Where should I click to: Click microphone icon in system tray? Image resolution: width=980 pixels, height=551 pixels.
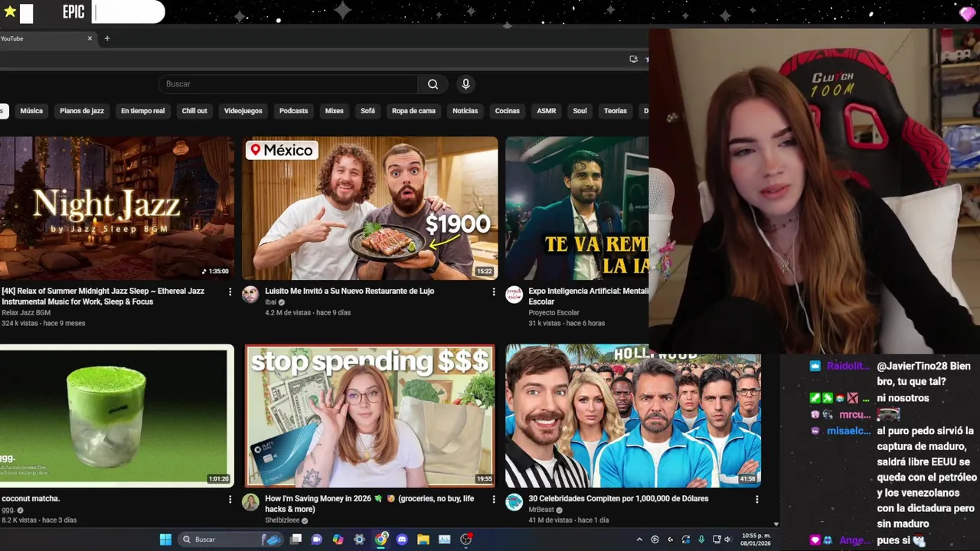pos(701,540)
